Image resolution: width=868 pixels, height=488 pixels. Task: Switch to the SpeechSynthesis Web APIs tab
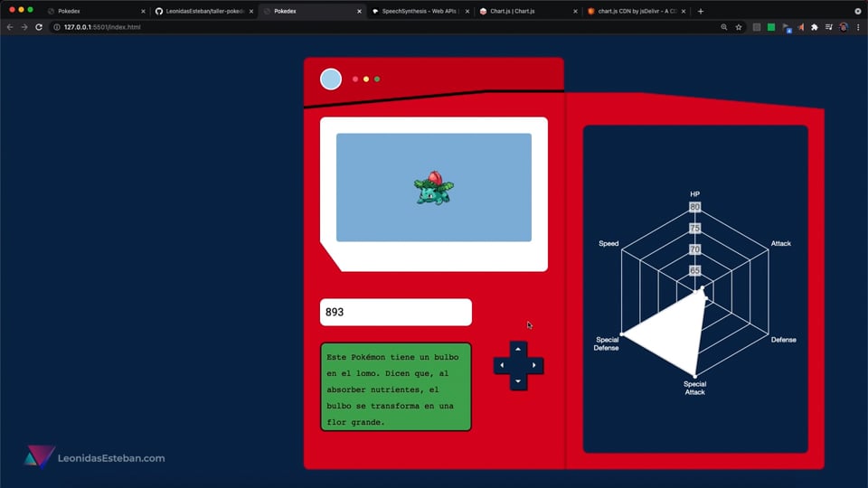(414, 11)
